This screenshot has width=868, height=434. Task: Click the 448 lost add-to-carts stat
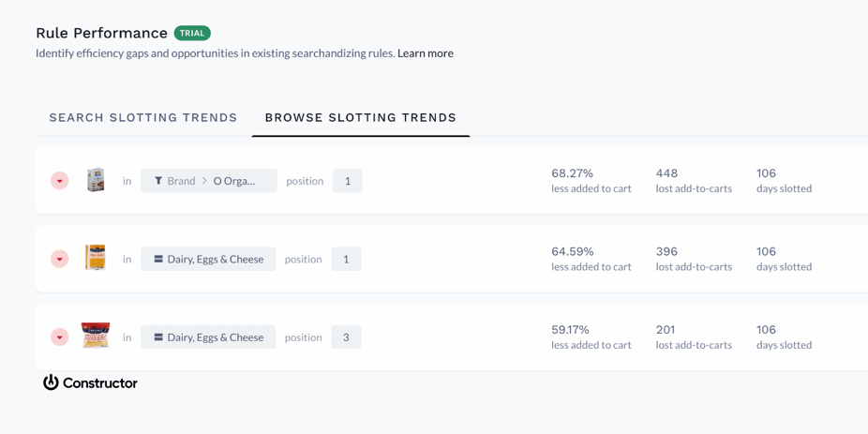(694, 180)
